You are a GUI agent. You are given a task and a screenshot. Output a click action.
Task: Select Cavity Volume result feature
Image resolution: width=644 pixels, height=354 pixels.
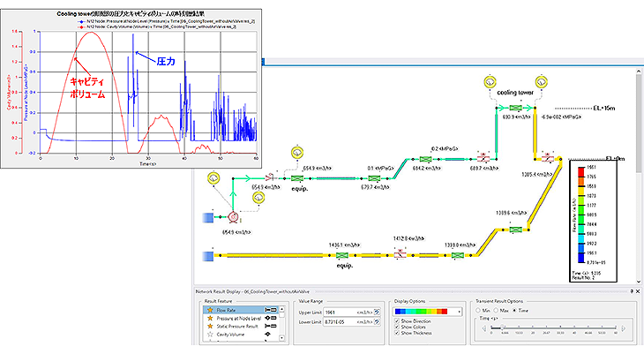(x=241, y=335)
